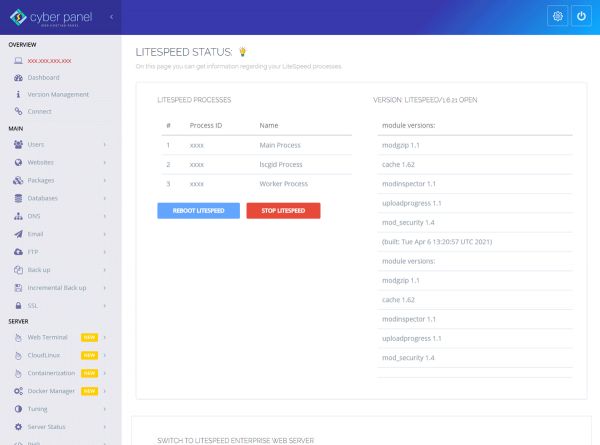This screenshot has width=600, height=445.
Task: Click the Stop LiteSpeed button
Action: (283, 211)
